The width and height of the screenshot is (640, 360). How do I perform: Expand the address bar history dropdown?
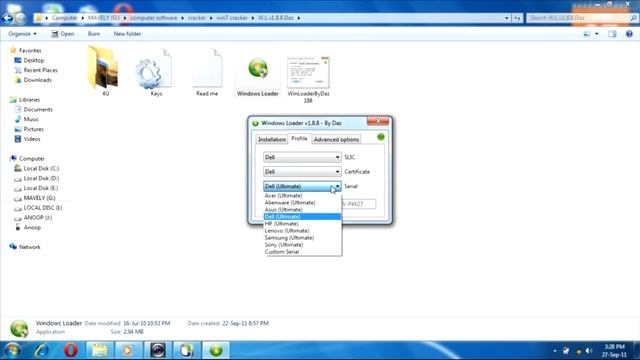[507, 18]
